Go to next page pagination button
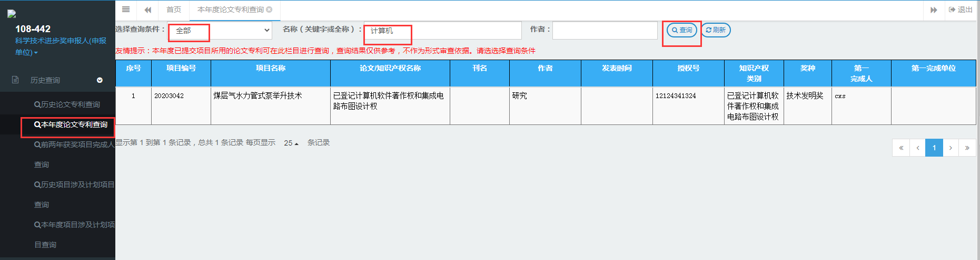Screen dimensions: 980x260 point(951,148)
